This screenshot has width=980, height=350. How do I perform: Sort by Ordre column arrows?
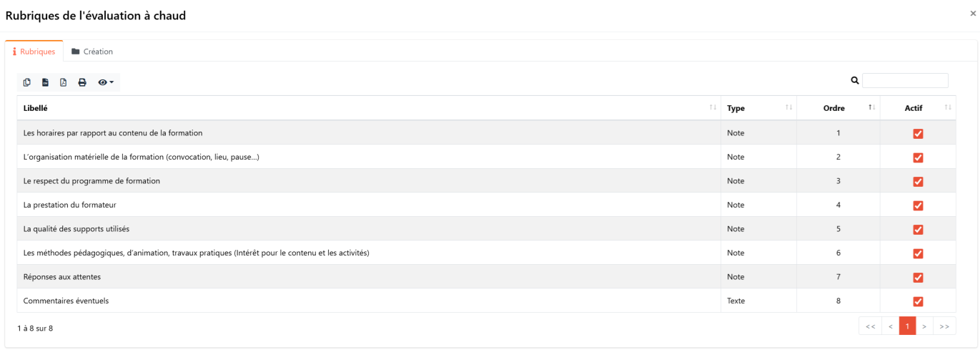click(871, 107)
